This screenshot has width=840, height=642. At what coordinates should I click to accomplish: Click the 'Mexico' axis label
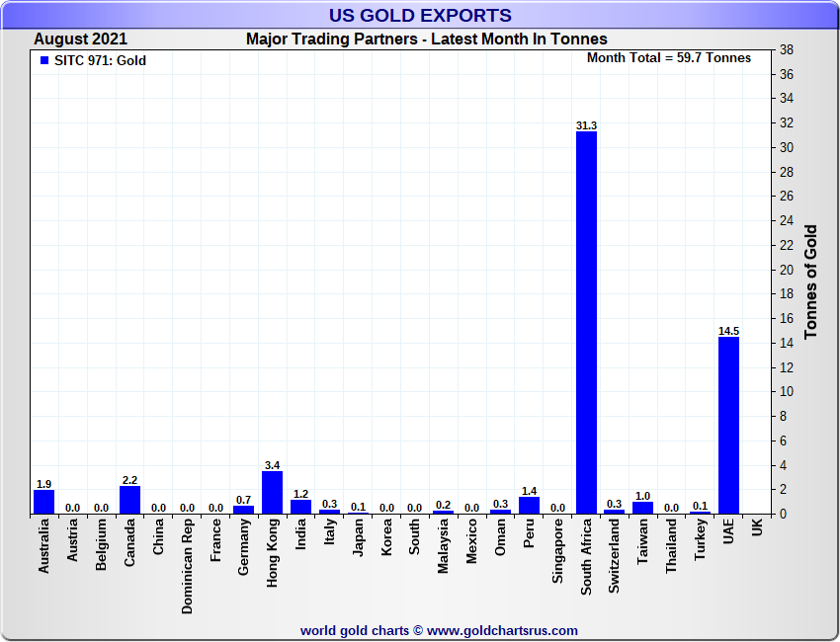pos(471,541)
